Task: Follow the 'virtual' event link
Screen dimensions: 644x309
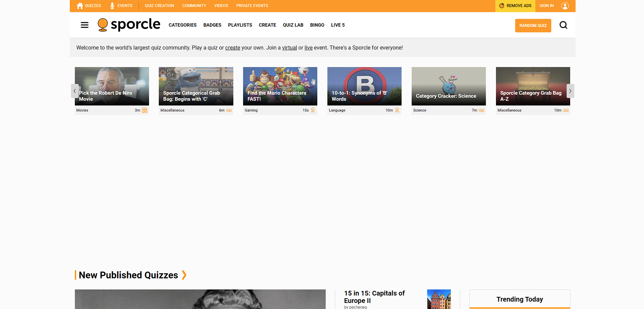Action: pos(289,48)
